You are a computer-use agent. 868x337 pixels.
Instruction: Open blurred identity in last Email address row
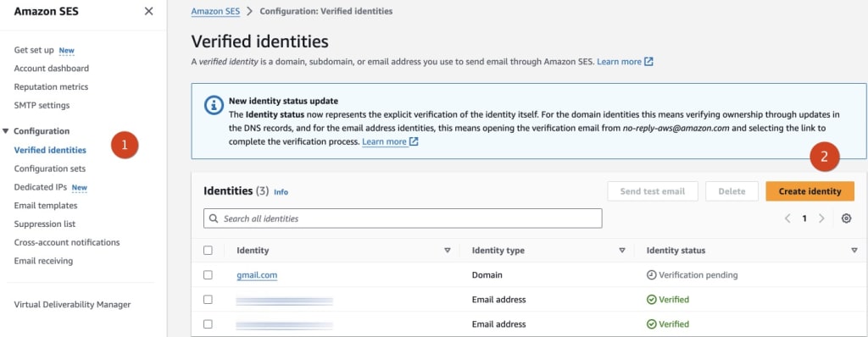[285, 325]
